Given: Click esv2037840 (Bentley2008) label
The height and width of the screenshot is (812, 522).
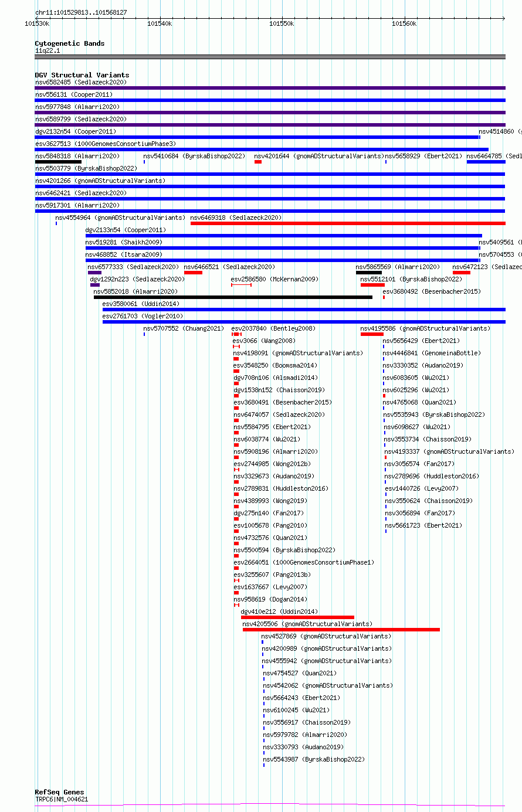Looking at the screenshot, I should point(273,328).
